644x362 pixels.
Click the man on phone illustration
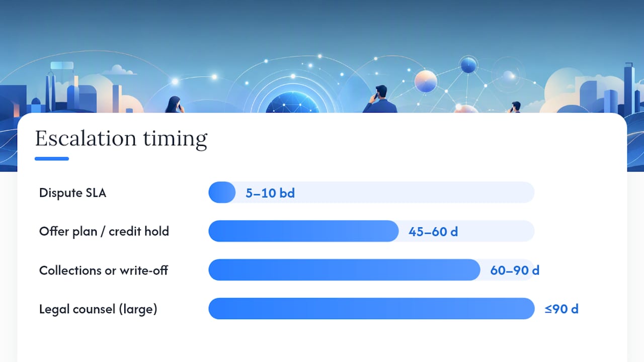(380, 99)
